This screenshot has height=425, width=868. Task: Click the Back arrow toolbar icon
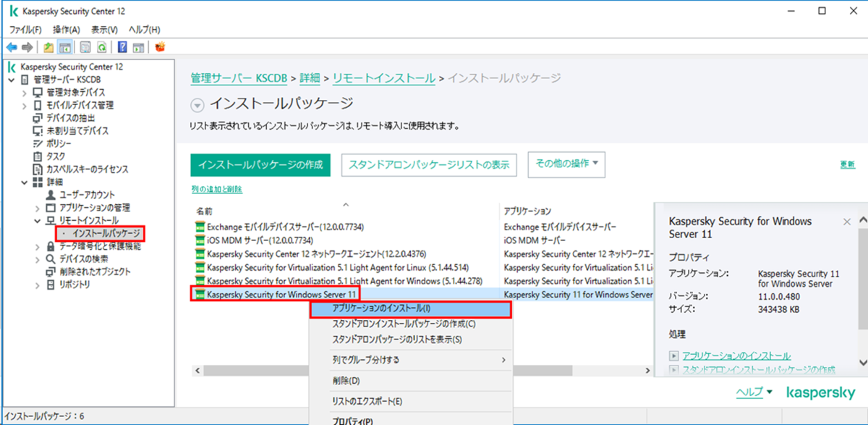coord(12,47)
